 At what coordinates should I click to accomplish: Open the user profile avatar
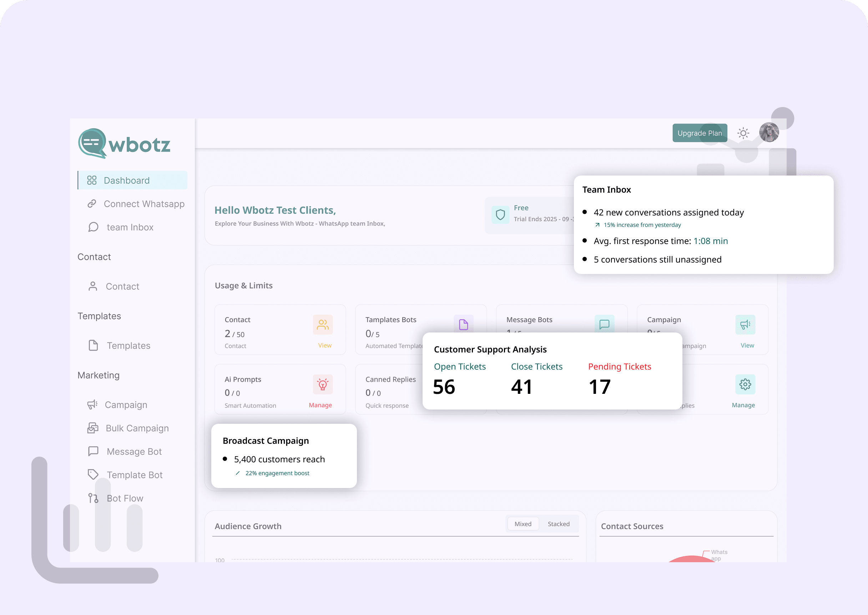click(x=769, y=133)
